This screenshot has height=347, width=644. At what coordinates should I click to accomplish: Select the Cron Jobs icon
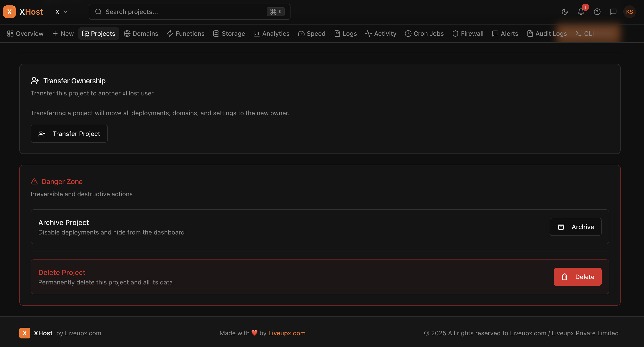(408, 33)
